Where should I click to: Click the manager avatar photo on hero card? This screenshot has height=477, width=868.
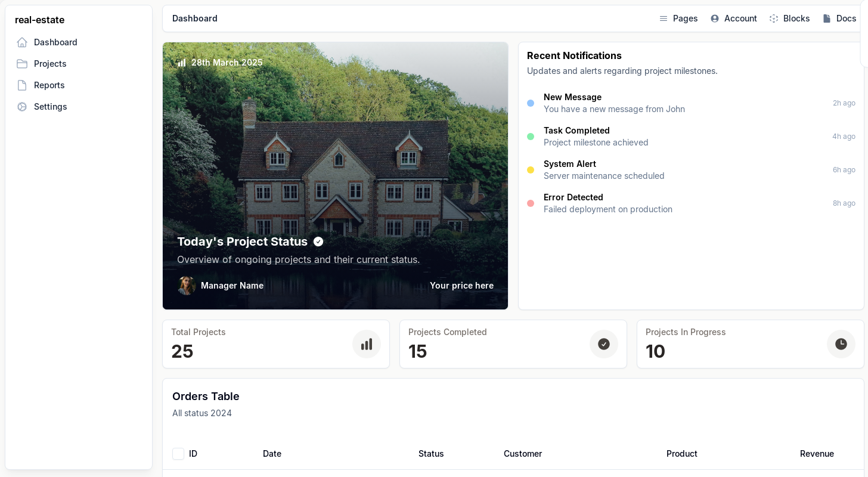click(187, 286)
